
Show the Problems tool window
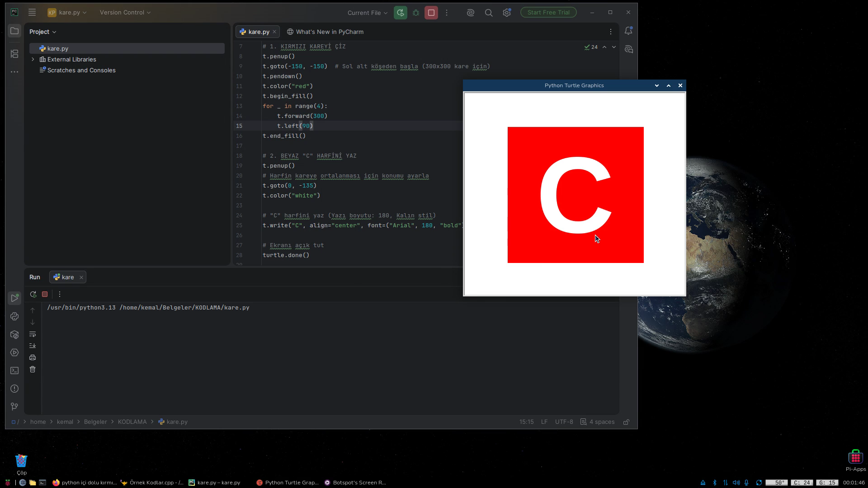(x=14, y=389)
